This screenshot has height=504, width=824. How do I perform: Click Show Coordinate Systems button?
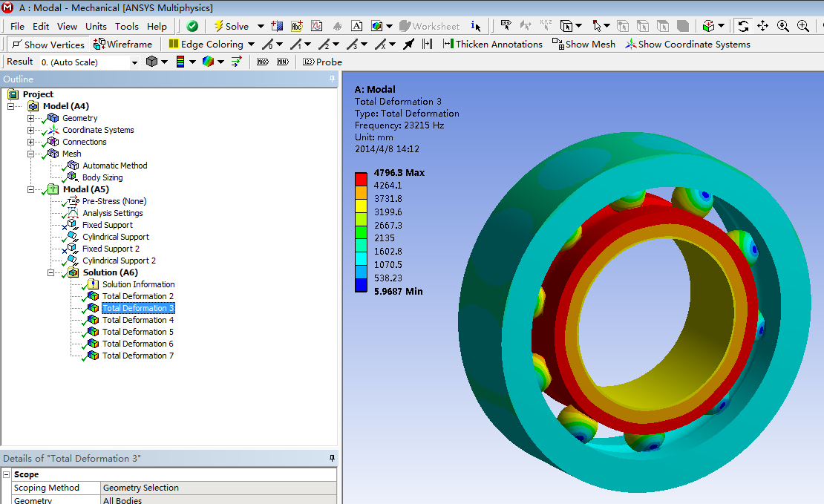point(687,45)
